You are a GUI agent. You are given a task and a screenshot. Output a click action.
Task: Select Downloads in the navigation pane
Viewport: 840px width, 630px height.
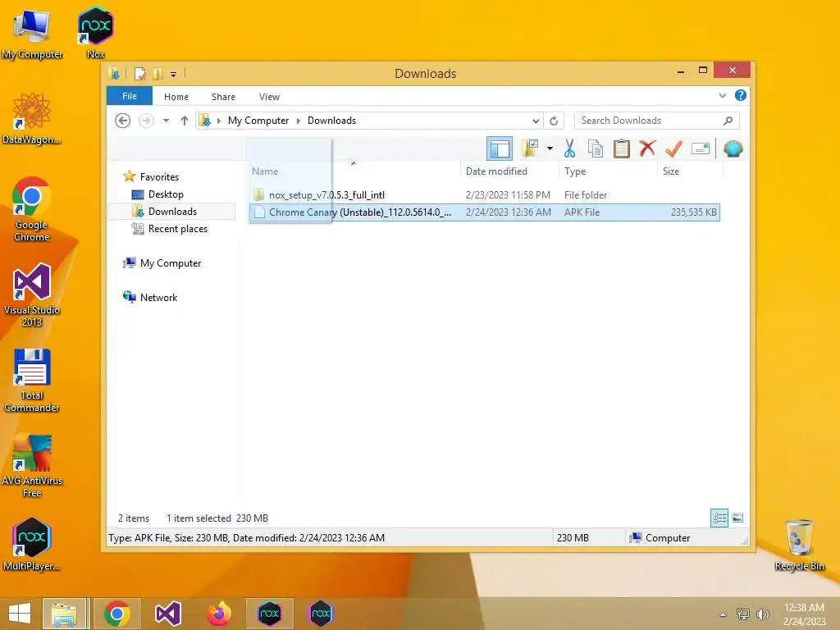[172, 211]
